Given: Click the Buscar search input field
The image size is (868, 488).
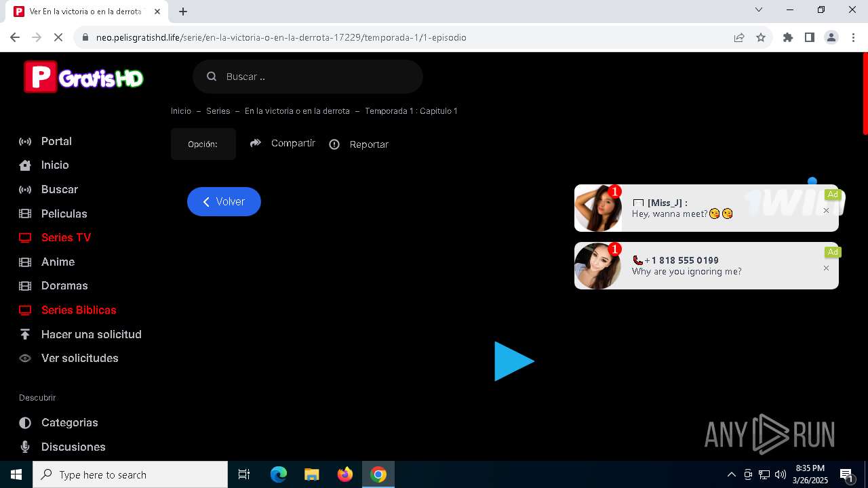Looking at the screenshot, I should click(308, 77).
